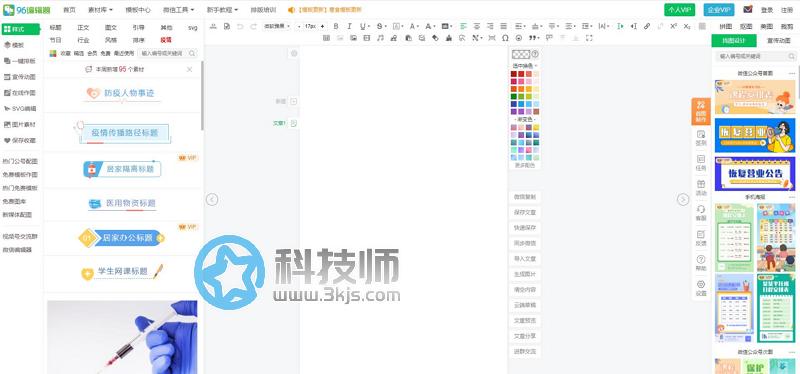The width and height of the screenshot is (800, 374).
Task: Insert music with the note icon
Action: pos(380,38)
